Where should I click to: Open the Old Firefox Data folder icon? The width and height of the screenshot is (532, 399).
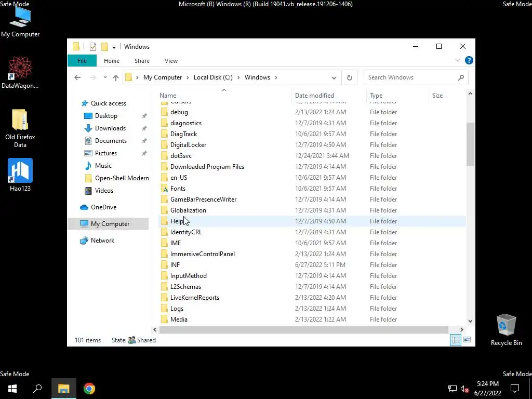click(20, 128)
